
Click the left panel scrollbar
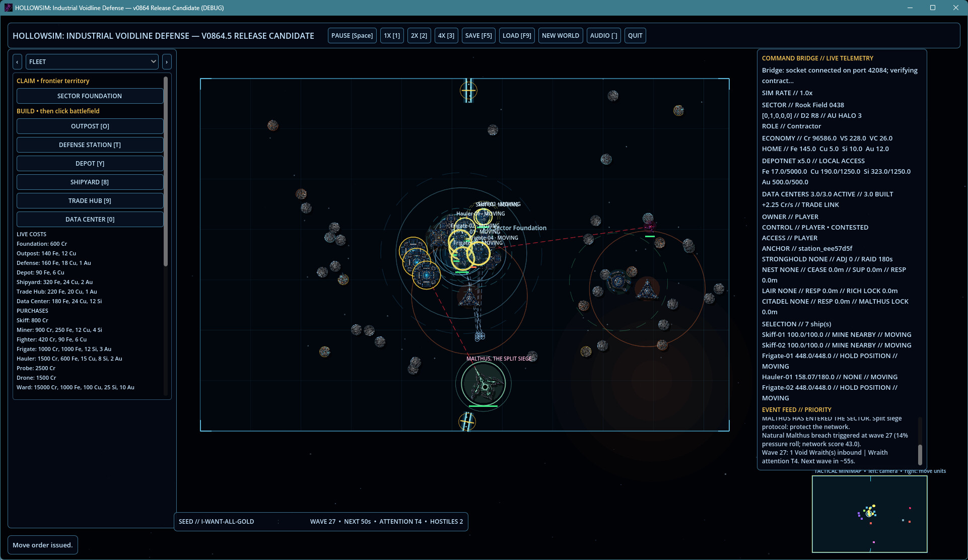pyautogui.click(x=166, y=171)
